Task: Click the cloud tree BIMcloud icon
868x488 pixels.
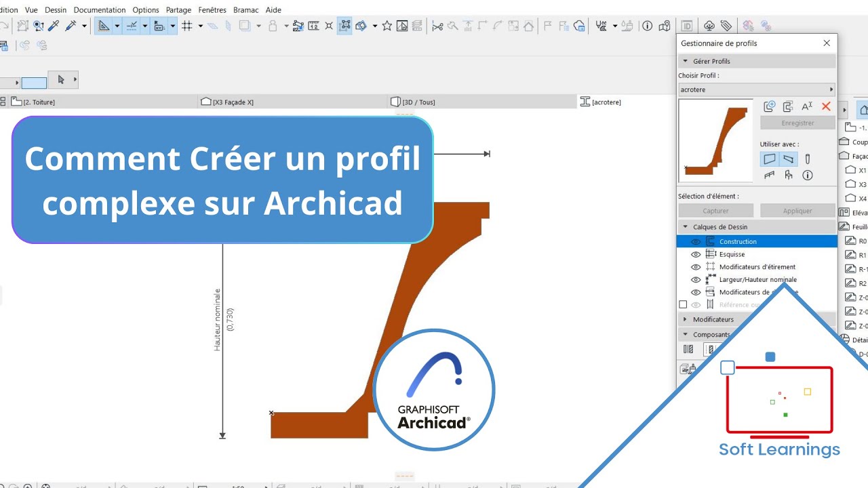Action: [709, 26]
